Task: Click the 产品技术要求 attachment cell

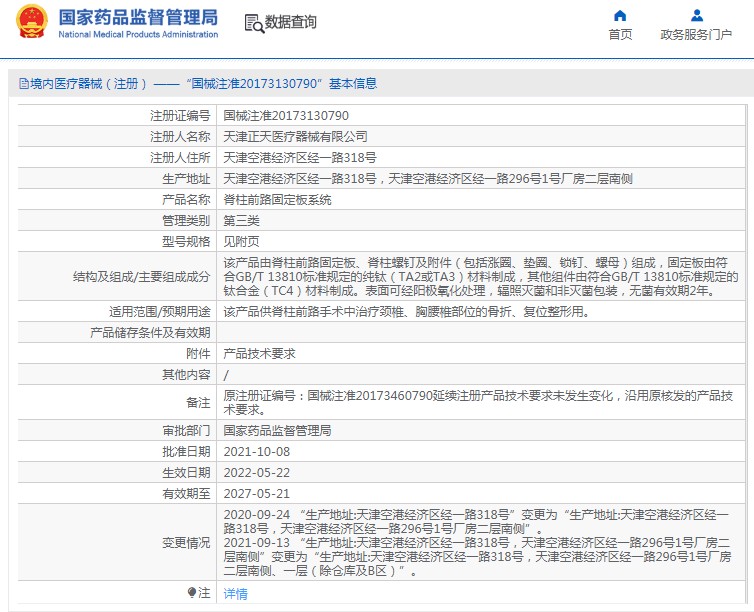Action: [x=259, y=354]
